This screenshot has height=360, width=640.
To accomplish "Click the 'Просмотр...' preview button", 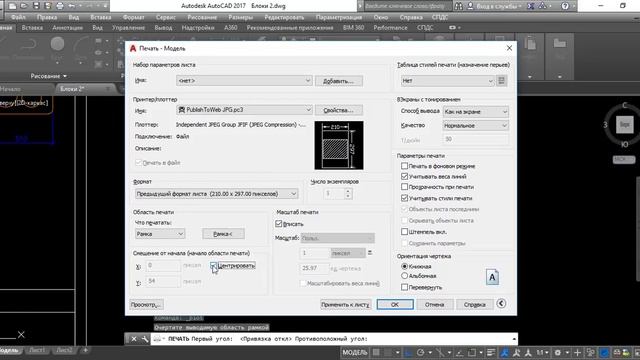I will click(147, 304).
